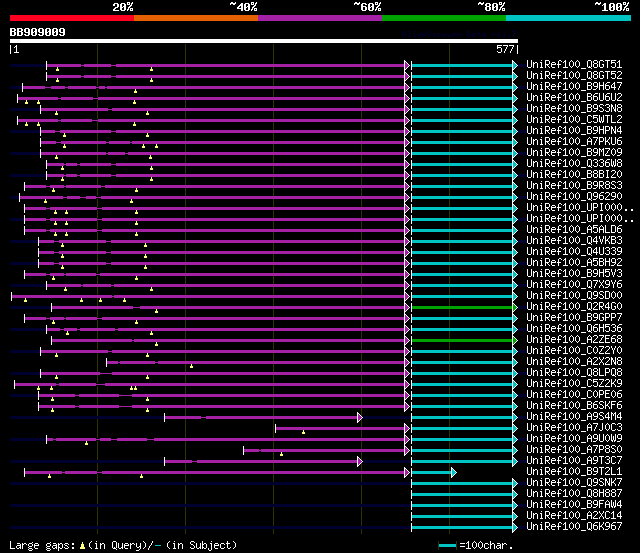Select the UniRef100_B9R8S3 label
Screen dimensions: 640x553
point(574,186)
